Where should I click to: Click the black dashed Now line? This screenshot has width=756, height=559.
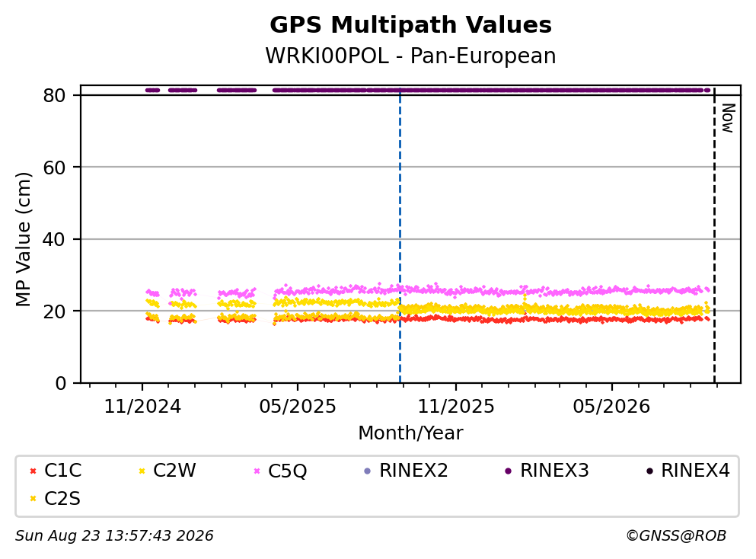coord(714,235)
